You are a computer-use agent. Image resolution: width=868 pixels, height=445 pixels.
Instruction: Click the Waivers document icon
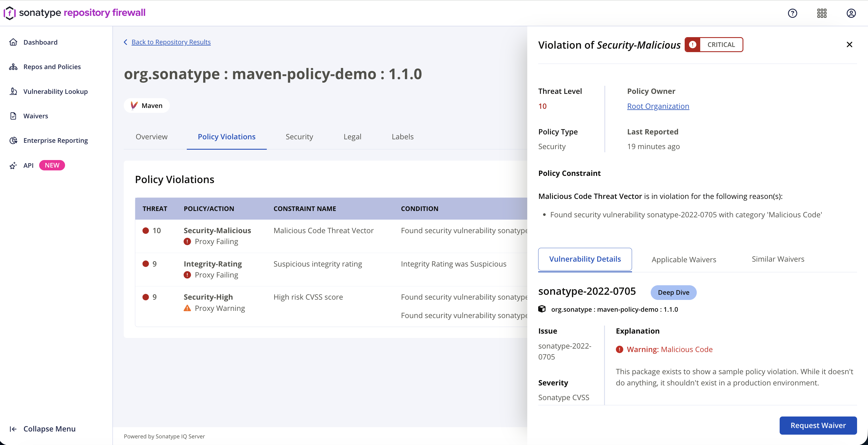click(13, 116)
